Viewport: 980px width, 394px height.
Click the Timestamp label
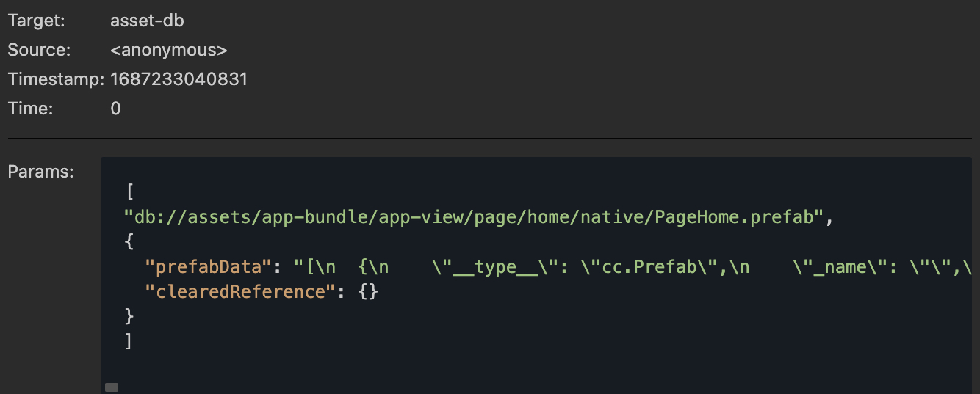tap(56, 79)
